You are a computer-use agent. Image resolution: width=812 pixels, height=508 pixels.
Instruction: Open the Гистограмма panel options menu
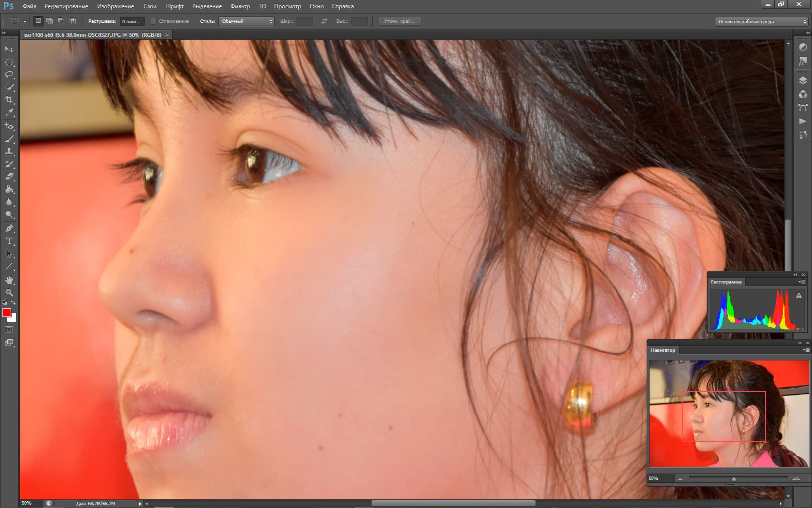(x=802, y=282)
